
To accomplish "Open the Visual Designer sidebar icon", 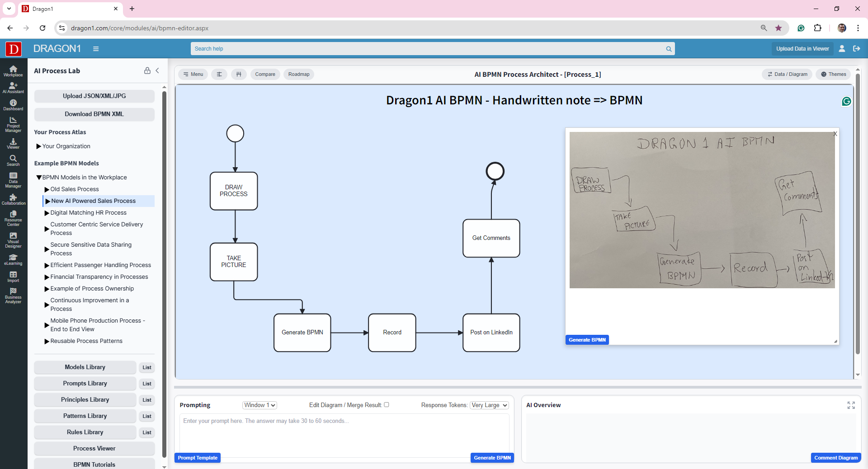I will (x=13, y=240).
